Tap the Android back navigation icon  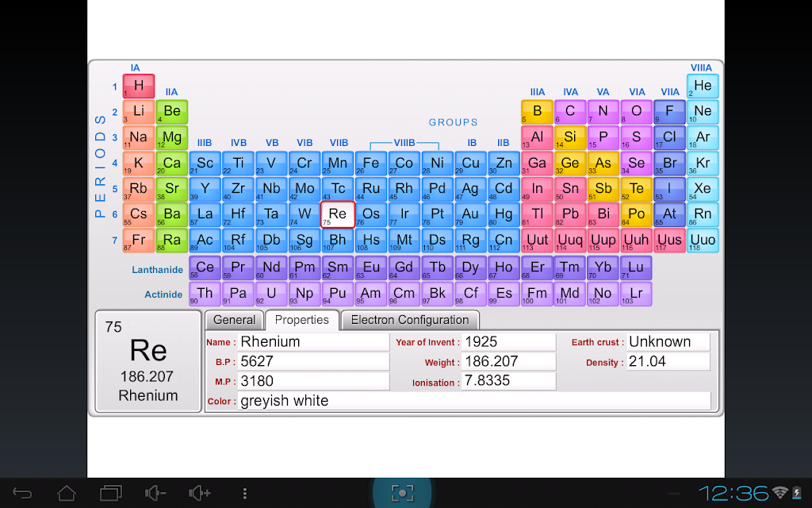pyautogui.click(x=22, y=493)
